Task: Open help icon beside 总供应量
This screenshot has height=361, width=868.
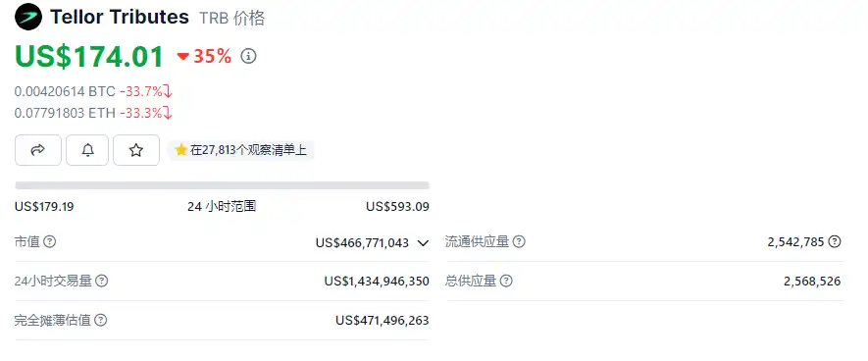Action: 506,281
